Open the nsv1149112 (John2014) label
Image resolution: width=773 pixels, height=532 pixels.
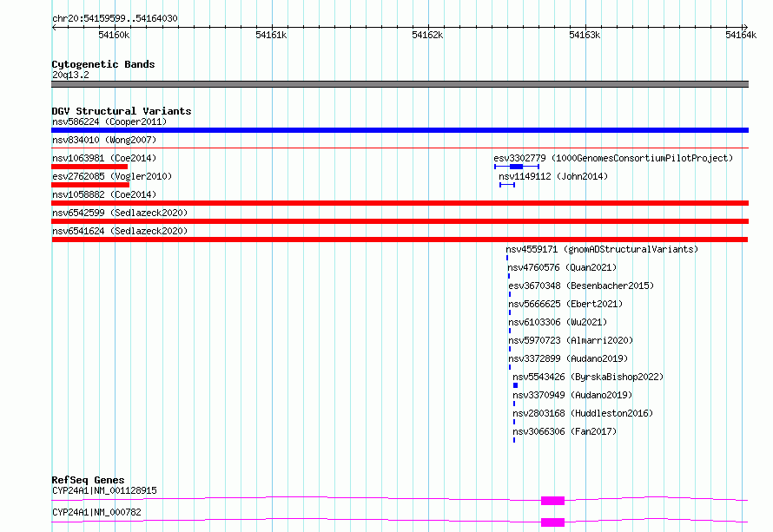click(553, 176)
